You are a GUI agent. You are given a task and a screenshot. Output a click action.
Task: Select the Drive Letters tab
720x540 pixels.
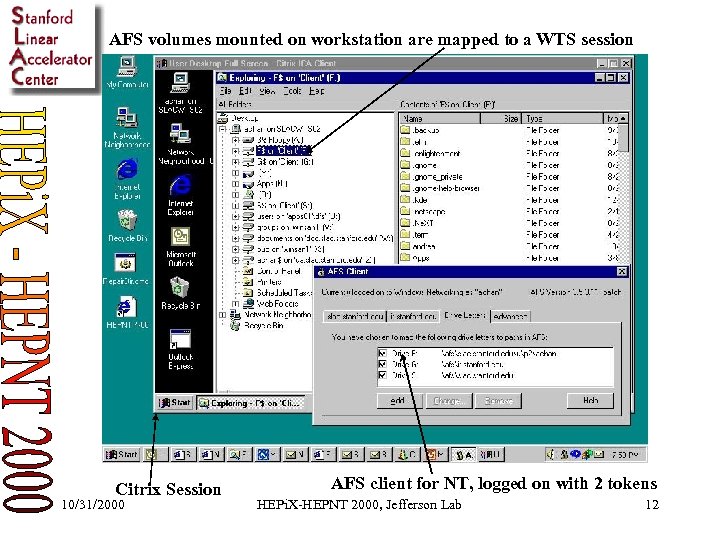(x=465, y=315)
